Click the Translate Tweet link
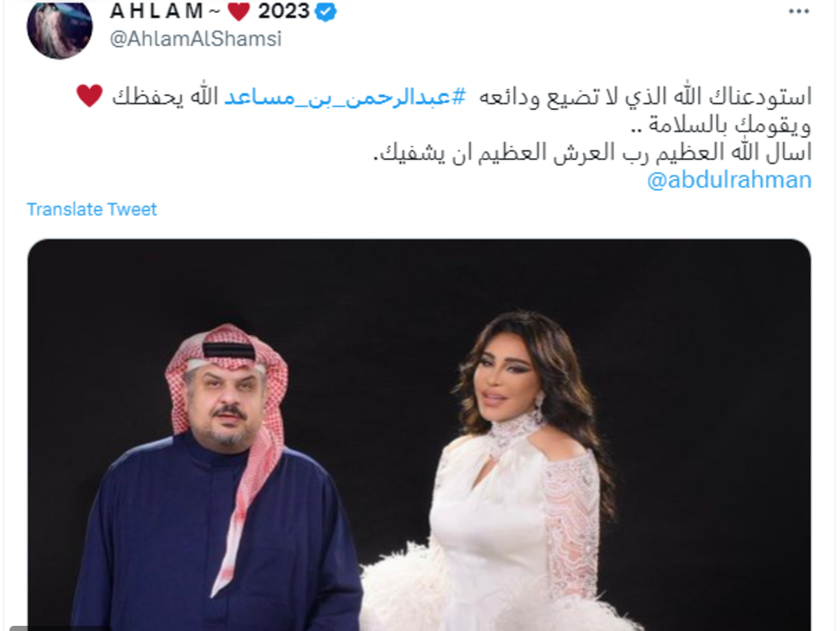 pos(92,209)
